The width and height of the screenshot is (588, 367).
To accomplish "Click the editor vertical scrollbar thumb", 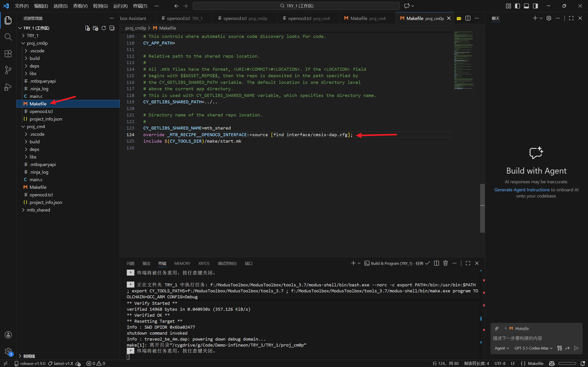I will (482, 209).
